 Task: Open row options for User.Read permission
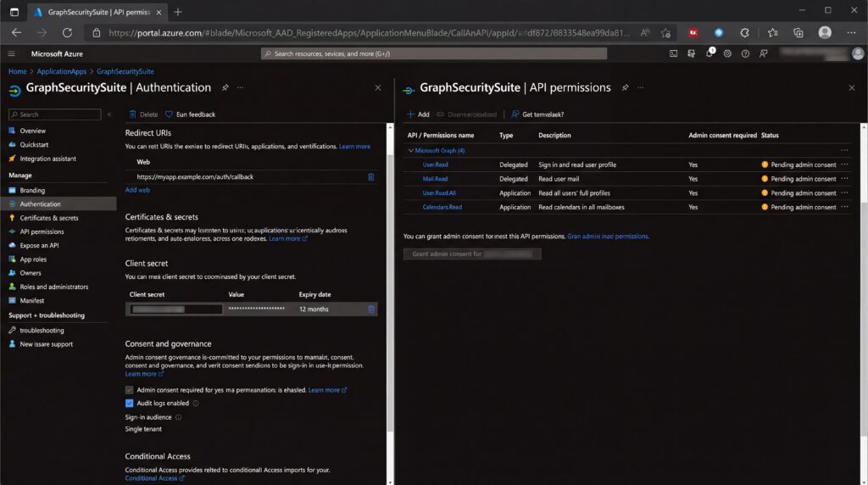[844, 164]
